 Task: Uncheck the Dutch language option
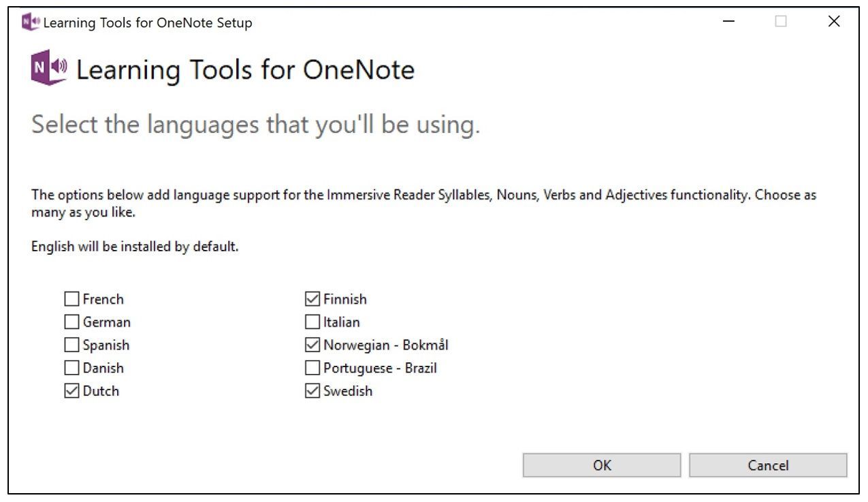[71, 391]
